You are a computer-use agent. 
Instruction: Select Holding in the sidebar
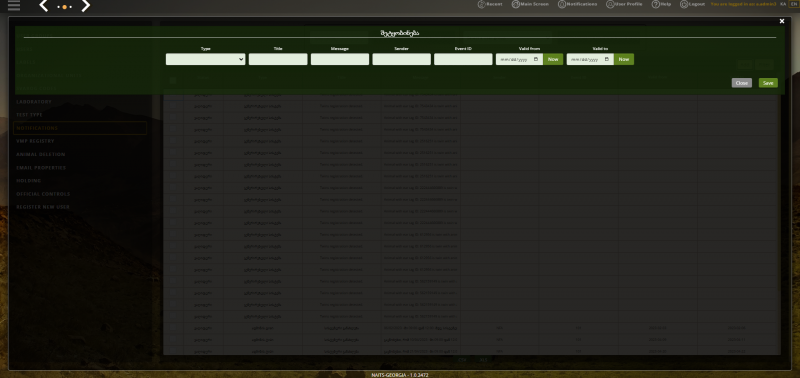29,181
